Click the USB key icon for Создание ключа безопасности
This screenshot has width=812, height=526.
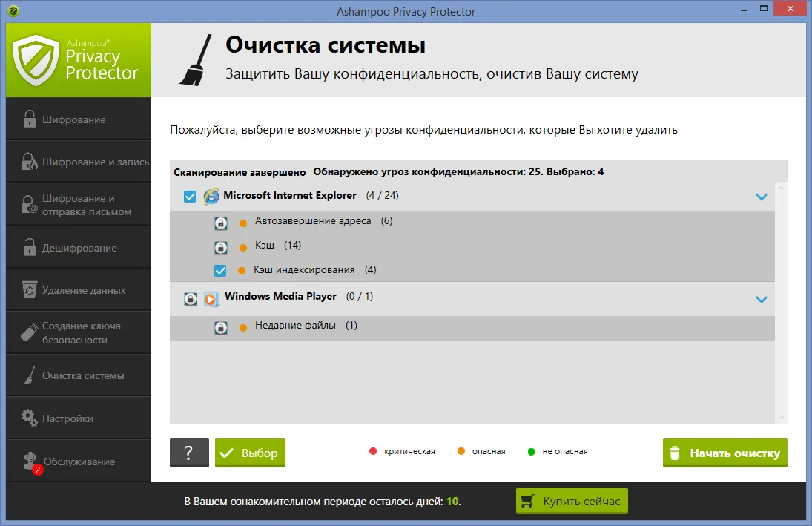(30, 332)
